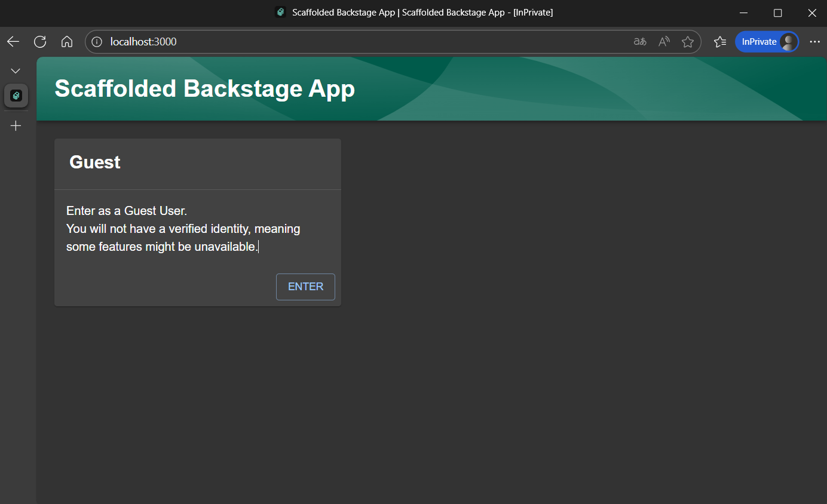Image resolution: width=827 pixels, height=504 pixels.
Task: Open the translate page icon
Action: click(640, 42)
